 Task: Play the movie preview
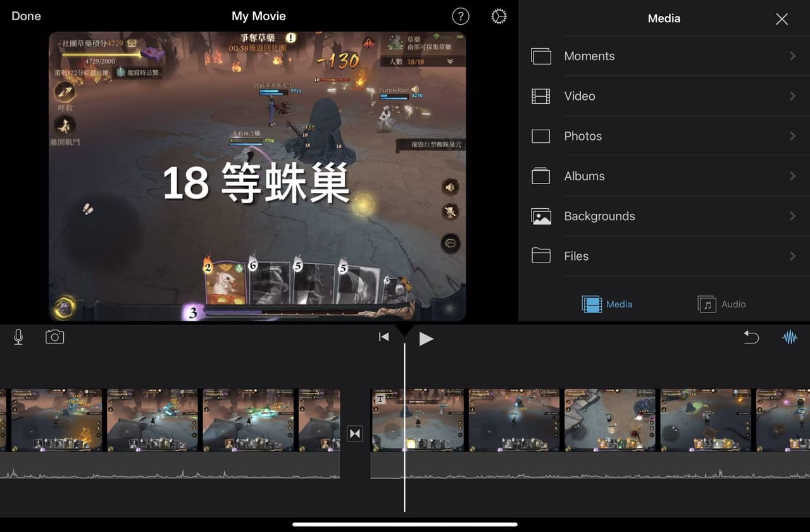[426, 338]
